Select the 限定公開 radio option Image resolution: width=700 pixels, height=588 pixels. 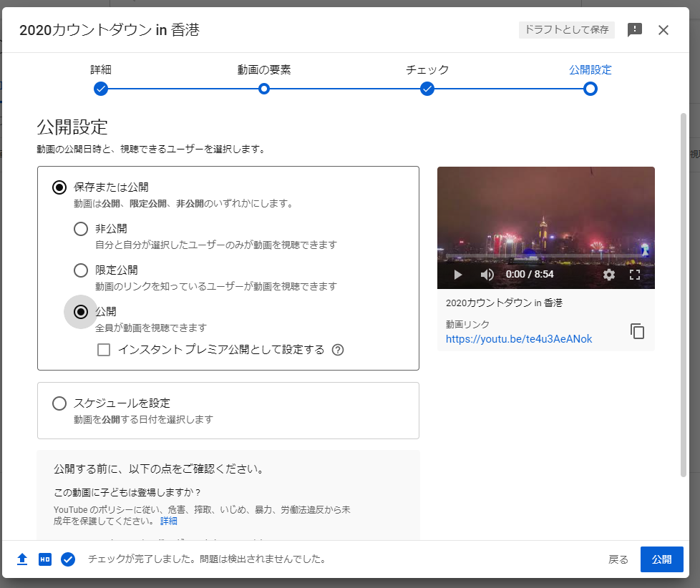tap(82, 270)
